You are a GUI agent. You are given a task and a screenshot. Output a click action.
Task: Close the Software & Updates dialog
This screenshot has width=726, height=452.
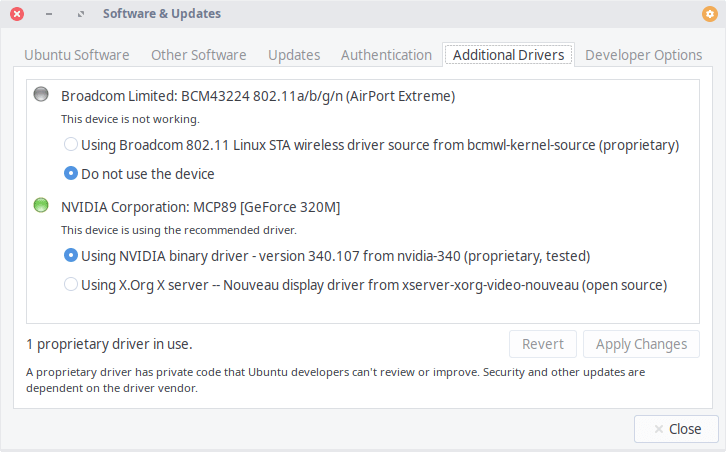coord(676,429)
